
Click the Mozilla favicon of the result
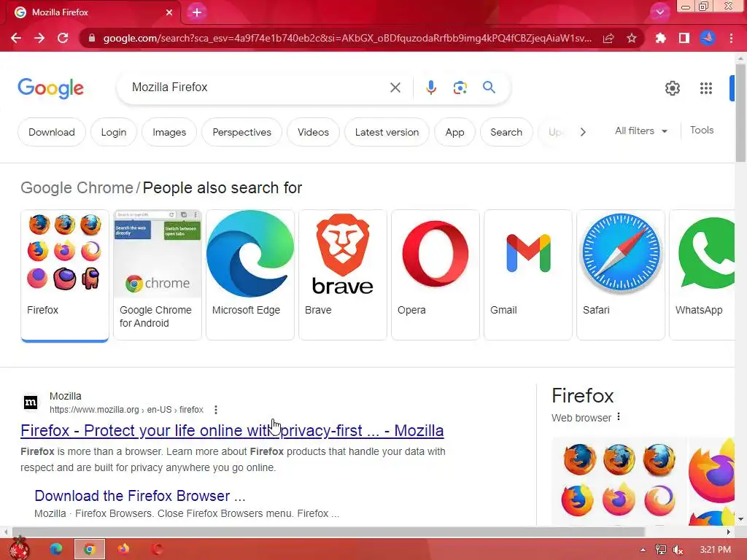click(31, 402)
